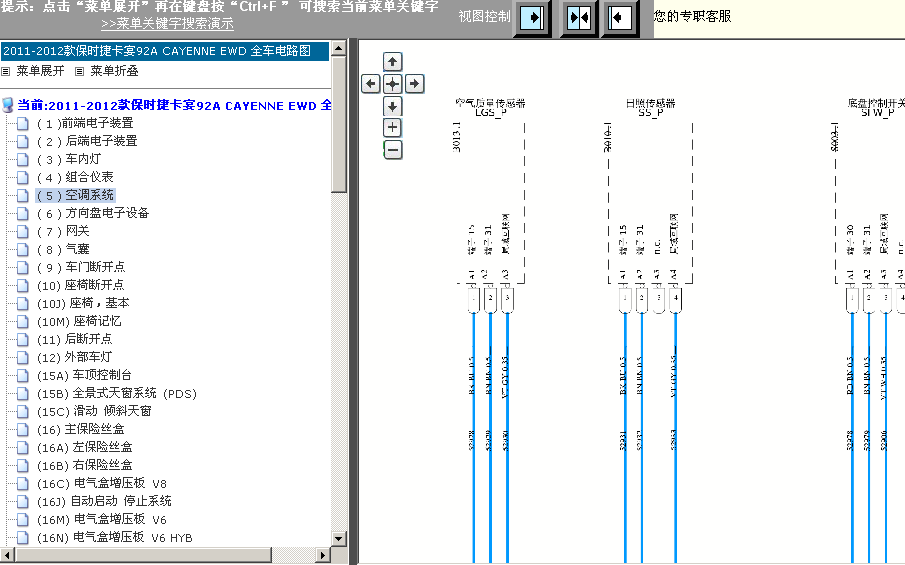
Task: Zoom out using the minus button
Action: (x=392, y=150)
